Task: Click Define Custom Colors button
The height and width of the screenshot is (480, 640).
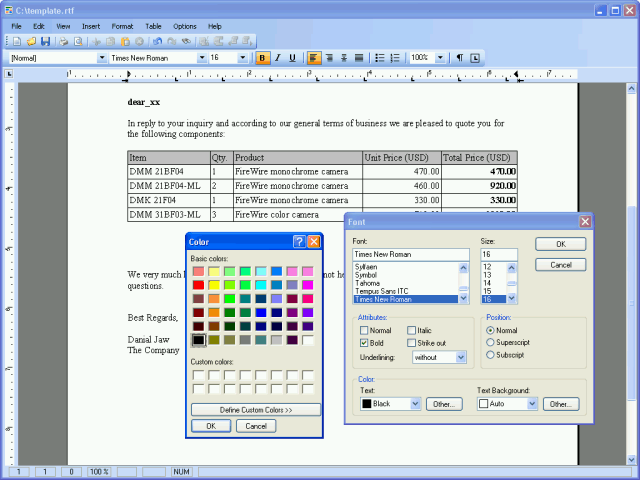Action: [256, 410]
